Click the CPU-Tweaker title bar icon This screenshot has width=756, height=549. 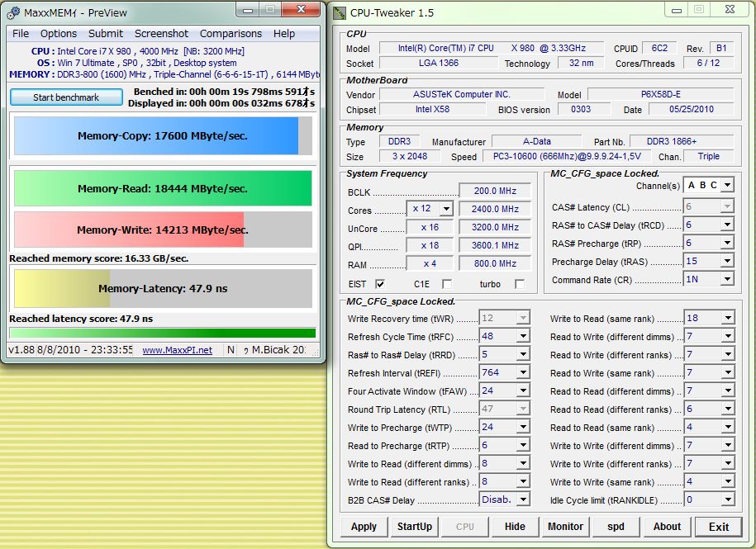(340, 12)
